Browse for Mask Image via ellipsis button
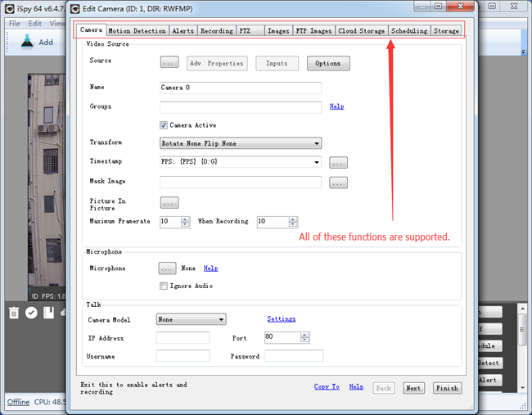The image size is (532, 415). point(338,183)
